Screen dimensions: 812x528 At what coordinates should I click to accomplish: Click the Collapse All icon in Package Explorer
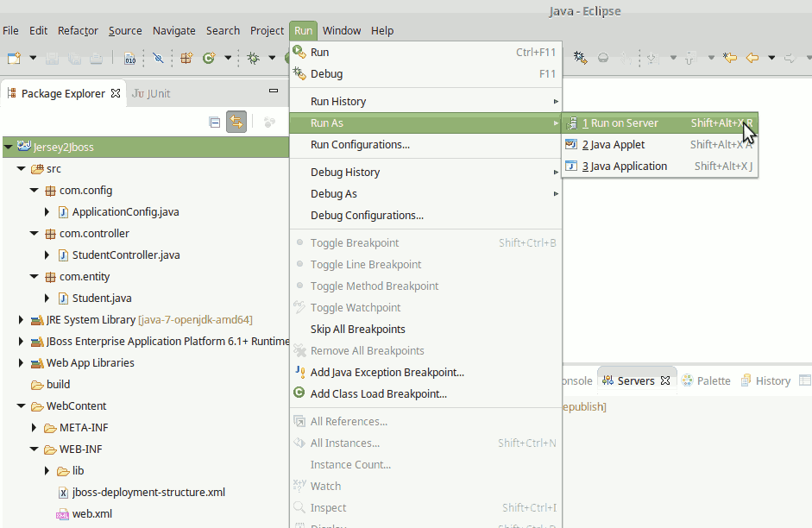click(215, 123)
